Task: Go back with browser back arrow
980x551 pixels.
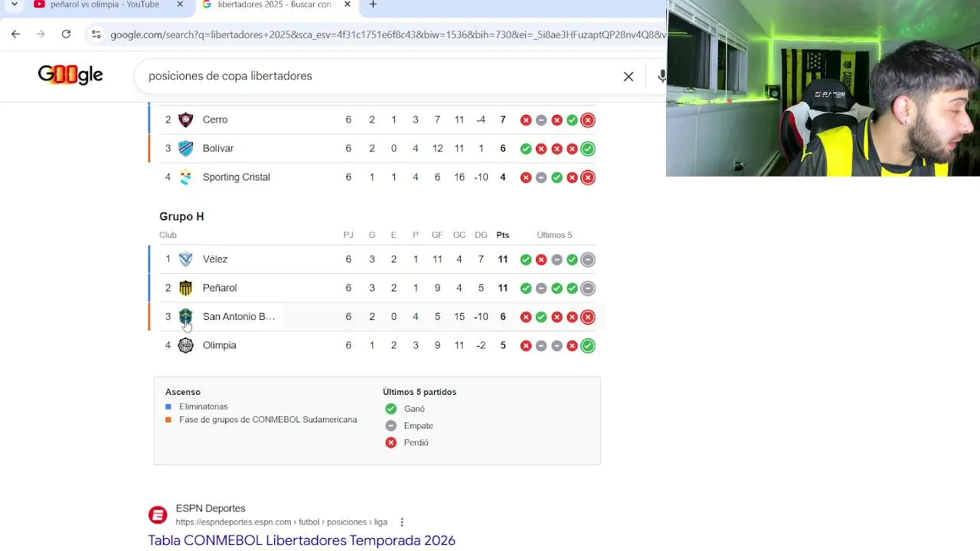Action: point(15,34)
